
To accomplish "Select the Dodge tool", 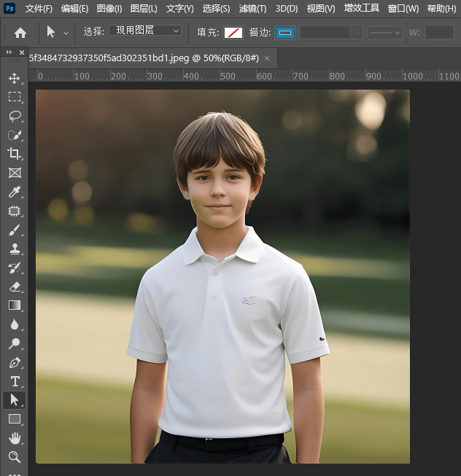I will click(x=15, y=343).
